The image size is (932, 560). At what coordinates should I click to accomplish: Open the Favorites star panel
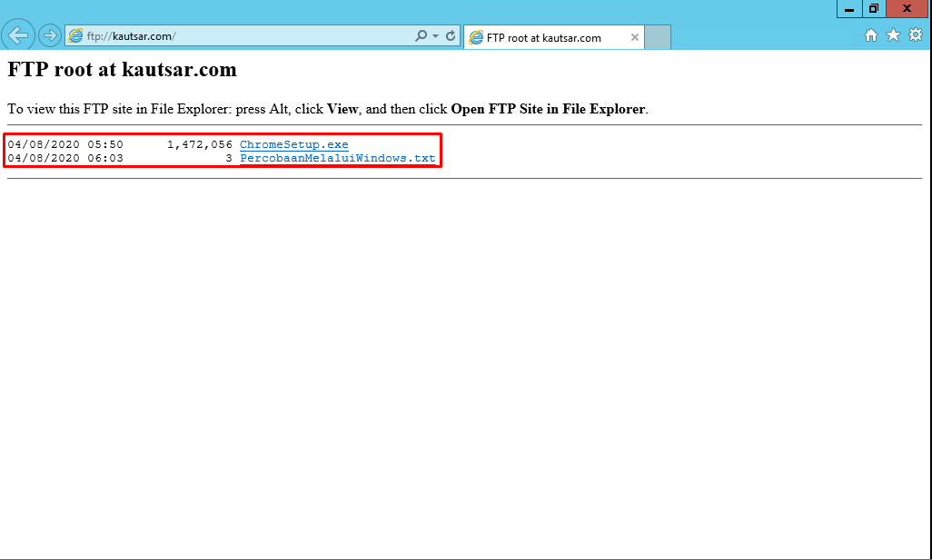click(893, 34)
